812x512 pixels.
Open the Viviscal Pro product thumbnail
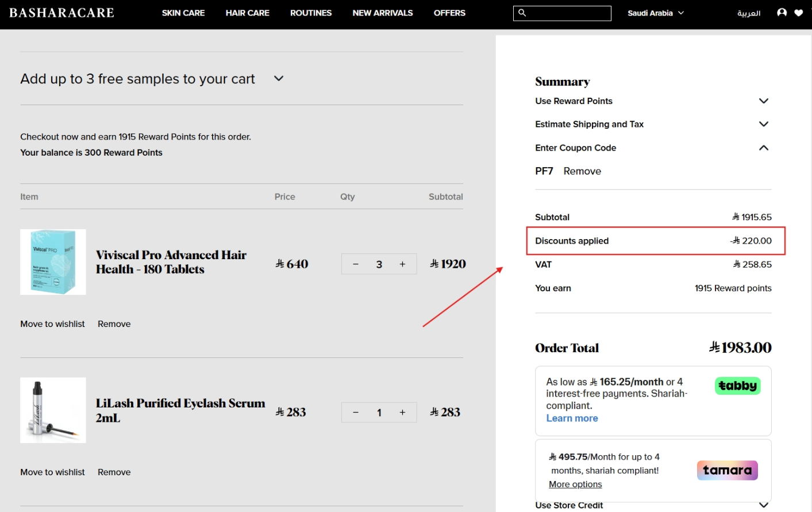(53, 262)
